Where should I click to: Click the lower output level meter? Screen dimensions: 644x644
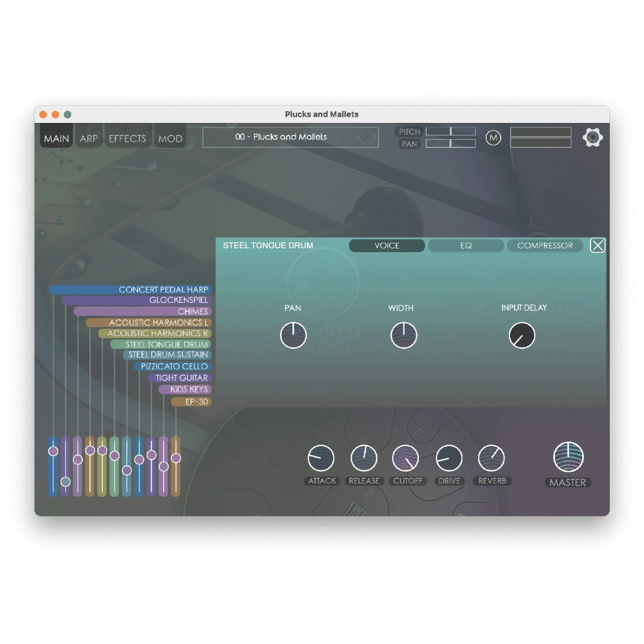click(540, 143)
